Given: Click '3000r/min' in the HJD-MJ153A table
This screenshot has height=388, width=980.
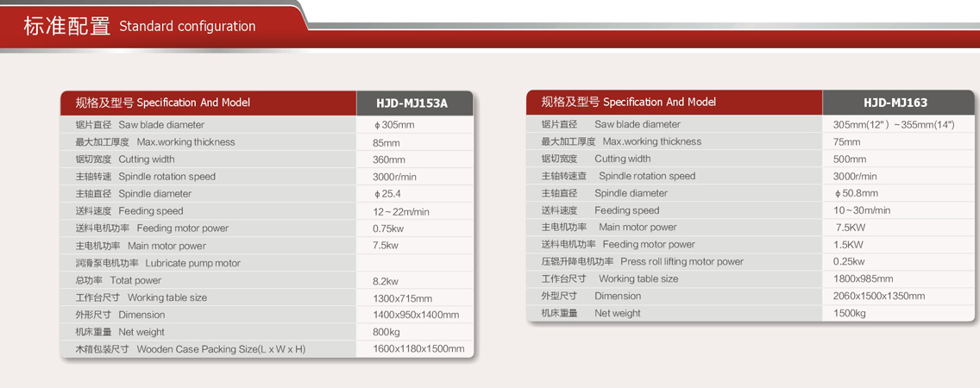Looking at the screenshot, I should tap(394, 177).
